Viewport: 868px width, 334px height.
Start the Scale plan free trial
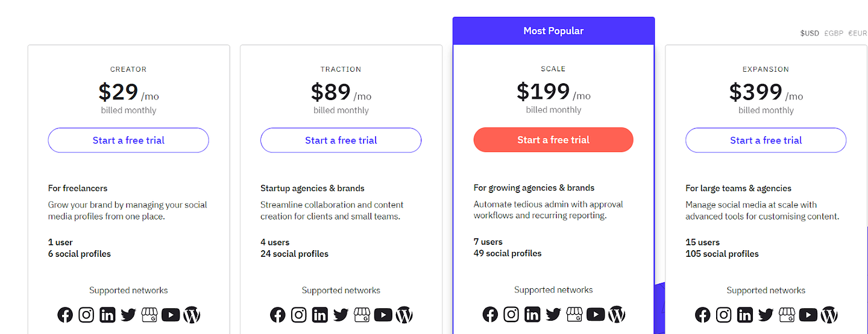(553, 140)
